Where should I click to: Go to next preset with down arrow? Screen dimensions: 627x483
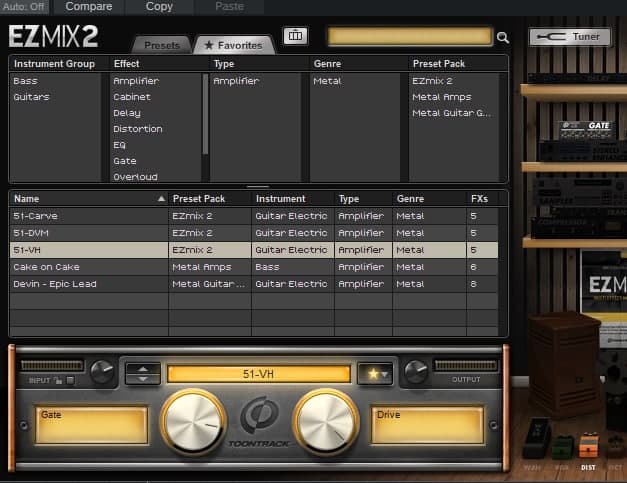(x=143, y=379)
